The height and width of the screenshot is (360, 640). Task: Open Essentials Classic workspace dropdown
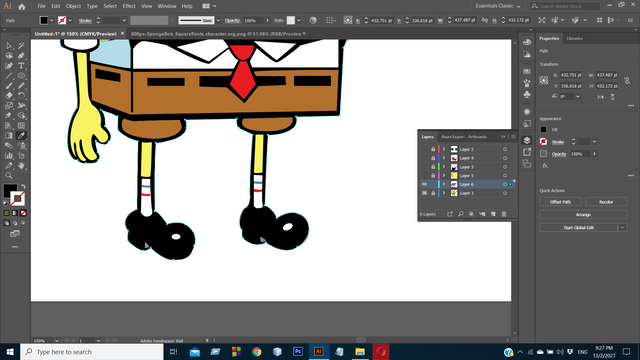click(498, 6)
